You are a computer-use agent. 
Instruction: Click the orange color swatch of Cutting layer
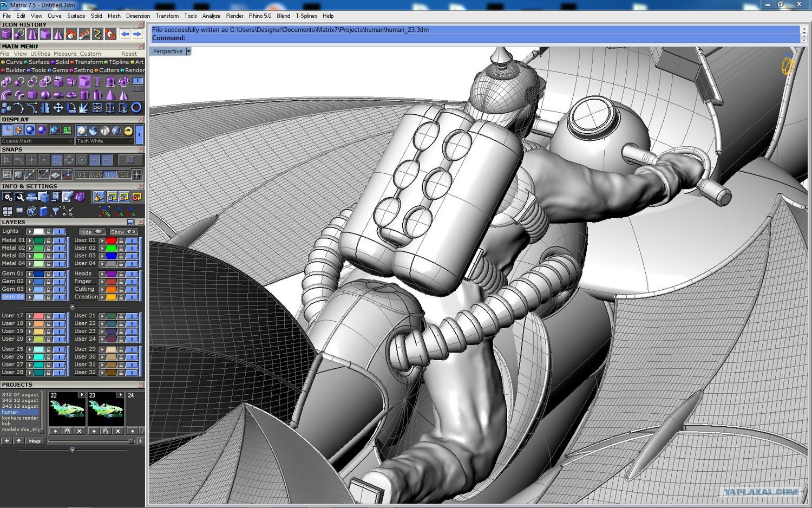111,289
